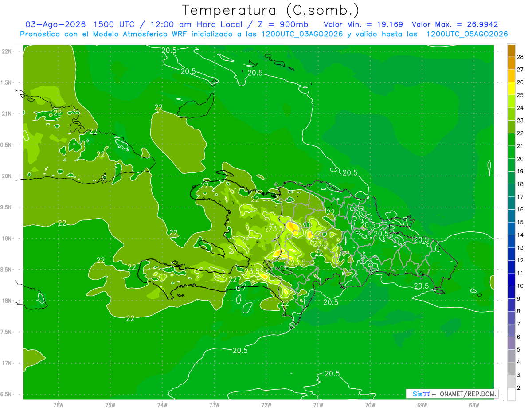
Task: Click the '74W' longitude axis label
Action: point(162,405)
